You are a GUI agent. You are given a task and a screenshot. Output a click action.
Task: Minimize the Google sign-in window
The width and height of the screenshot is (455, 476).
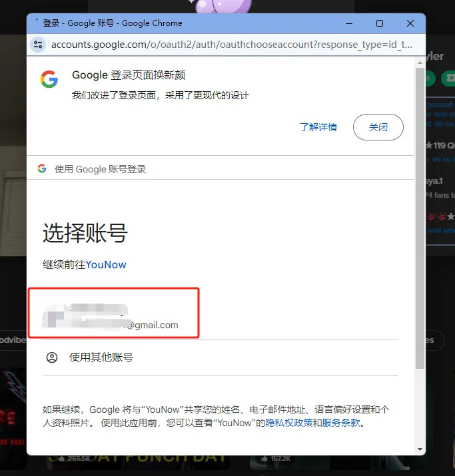pyautogui.click(x=349, y=23)
